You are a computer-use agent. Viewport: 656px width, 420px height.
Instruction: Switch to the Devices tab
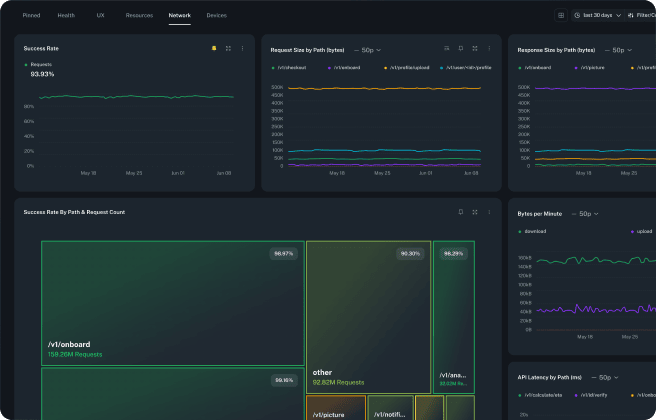(x=216, y=16)
